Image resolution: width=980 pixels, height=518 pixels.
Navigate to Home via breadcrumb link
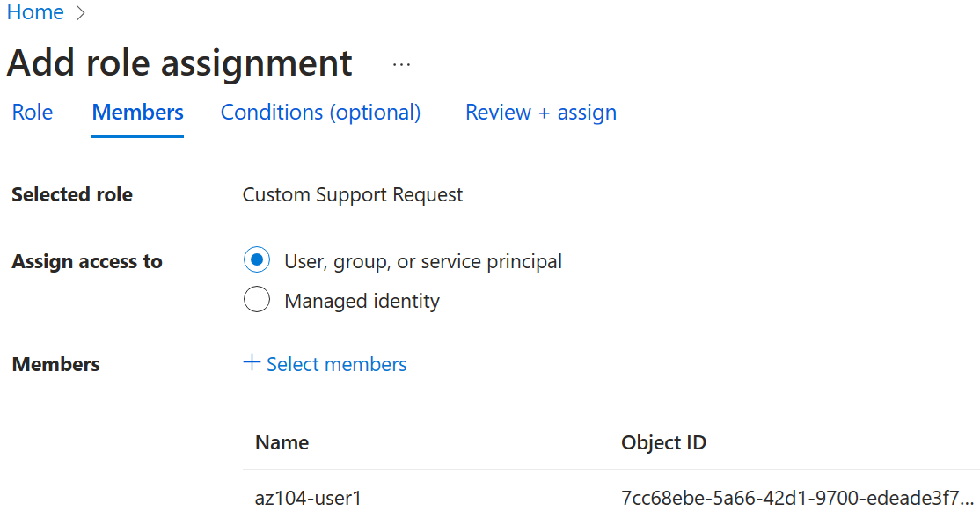(35, 13)
